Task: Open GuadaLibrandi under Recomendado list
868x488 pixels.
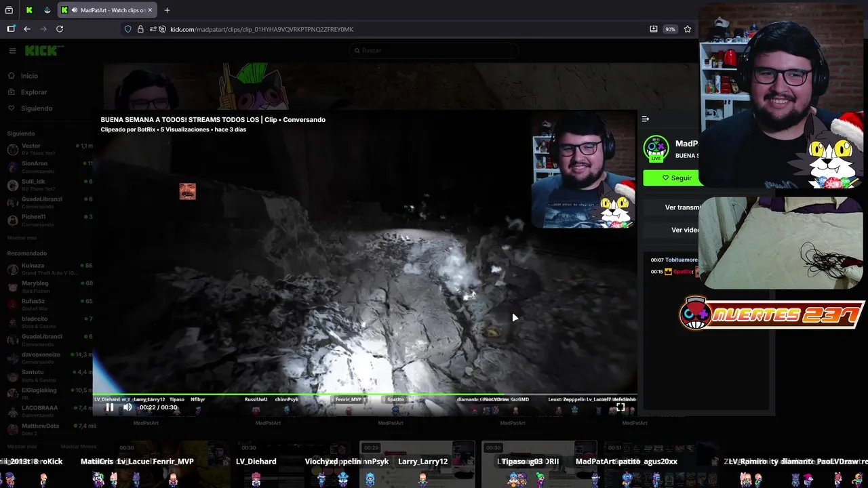Action: pyautogui.click(x=49, y=340)
